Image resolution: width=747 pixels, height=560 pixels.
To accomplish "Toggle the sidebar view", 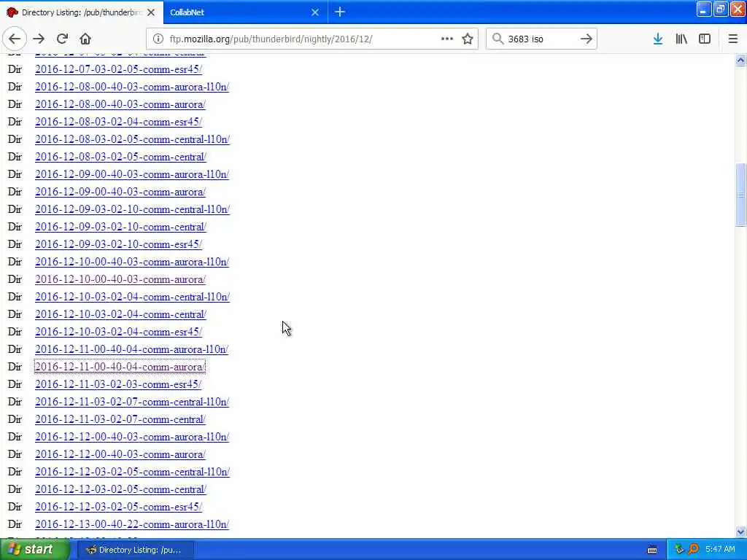I will click(705, 39).
